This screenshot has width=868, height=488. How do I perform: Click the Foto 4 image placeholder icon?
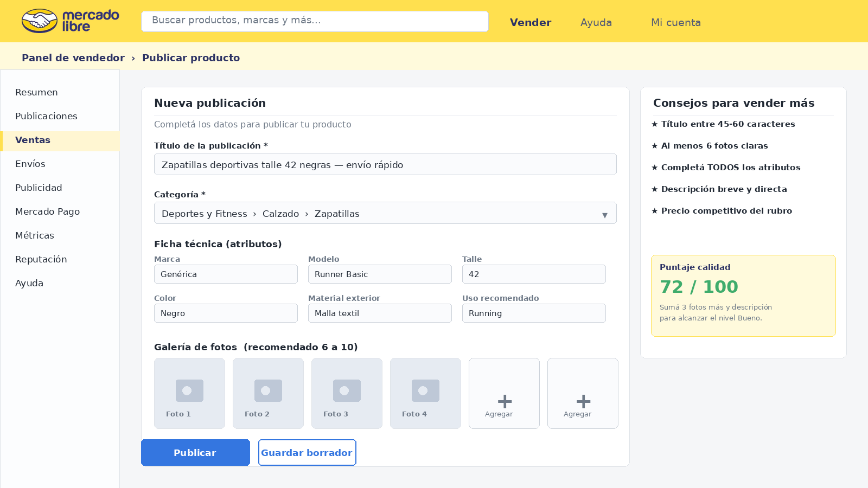425,390
